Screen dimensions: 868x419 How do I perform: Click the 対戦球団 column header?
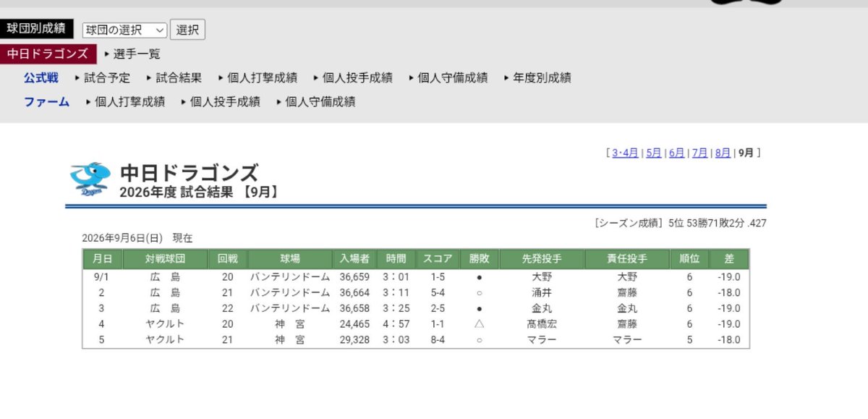165,258
